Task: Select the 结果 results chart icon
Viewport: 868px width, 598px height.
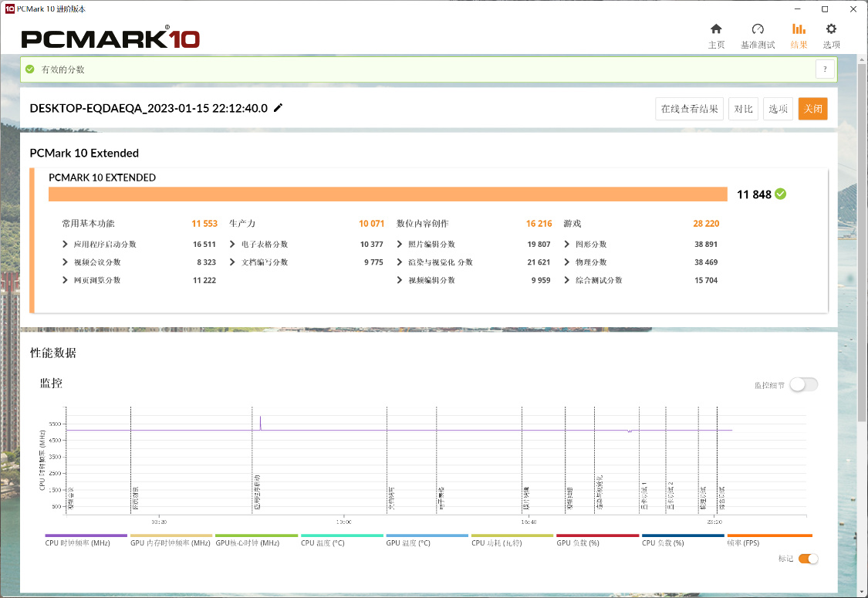Action: tap(799, 29)
